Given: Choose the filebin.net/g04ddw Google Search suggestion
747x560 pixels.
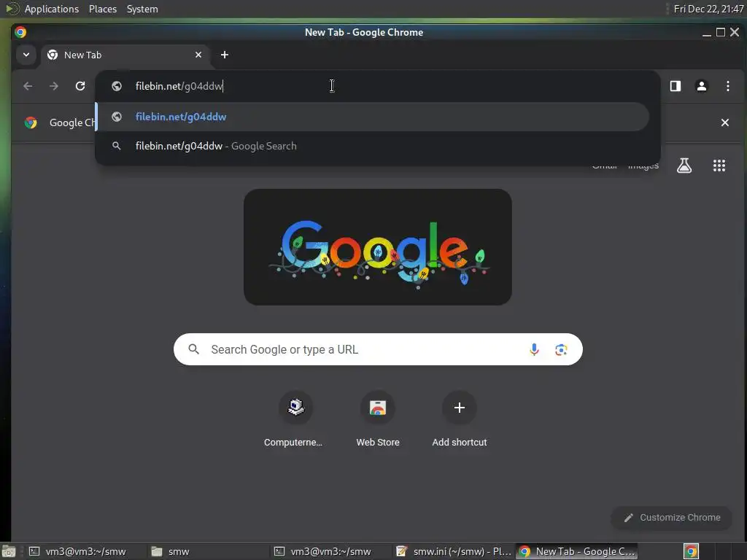Looking at the screenshot, I should coord(373,146).
